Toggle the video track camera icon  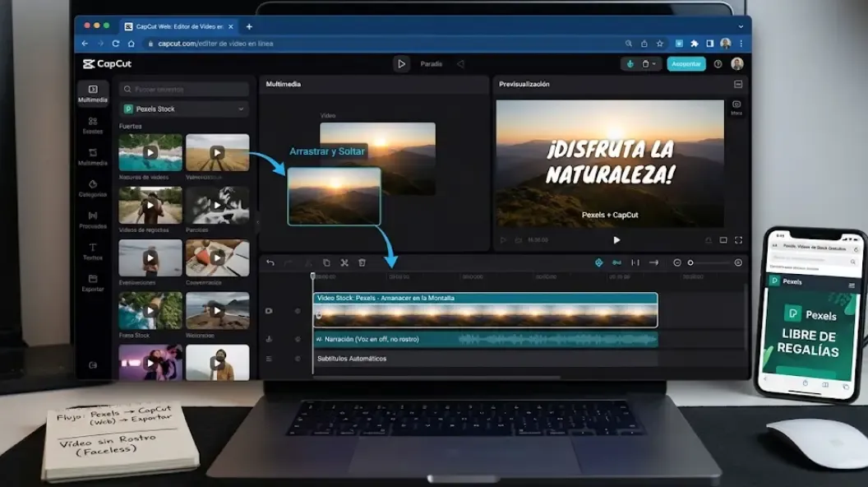point(269,311)
